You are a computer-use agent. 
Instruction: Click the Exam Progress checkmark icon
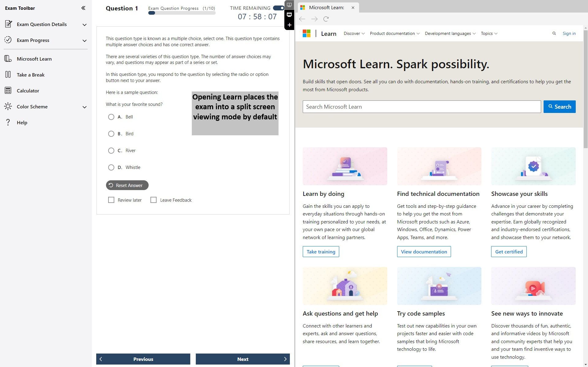pyautogui.click(x=8, y=40)
